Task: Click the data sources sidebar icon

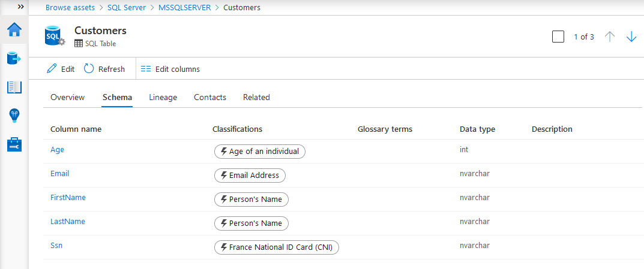Action: click(14, 58)
